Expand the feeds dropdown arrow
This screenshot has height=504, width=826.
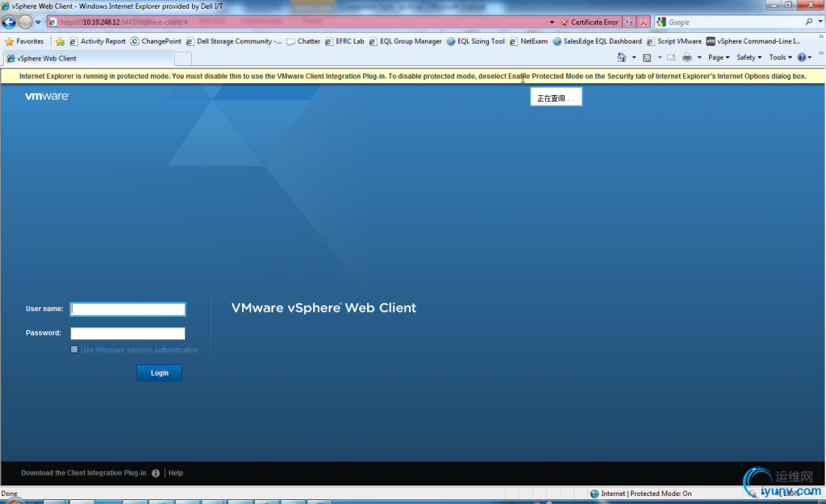[x=660, y=57]
